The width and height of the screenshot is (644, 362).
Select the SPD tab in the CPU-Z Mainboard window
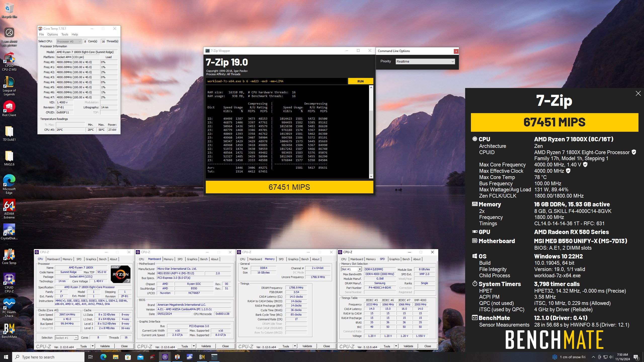tap(180, 259)
